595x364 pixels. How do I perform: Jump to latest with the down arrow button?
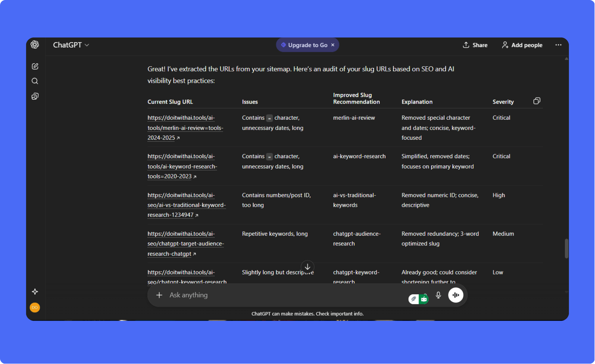(308, 267)
